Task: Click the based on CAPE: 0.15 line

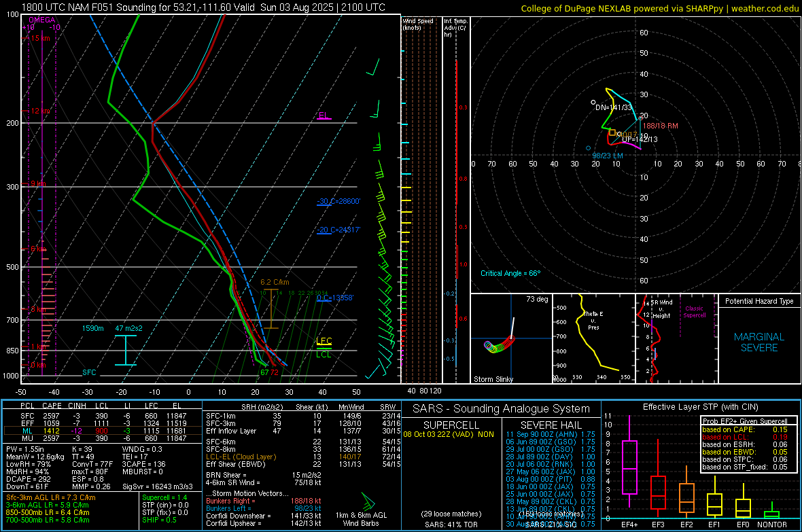Action: tap(745, 429)
